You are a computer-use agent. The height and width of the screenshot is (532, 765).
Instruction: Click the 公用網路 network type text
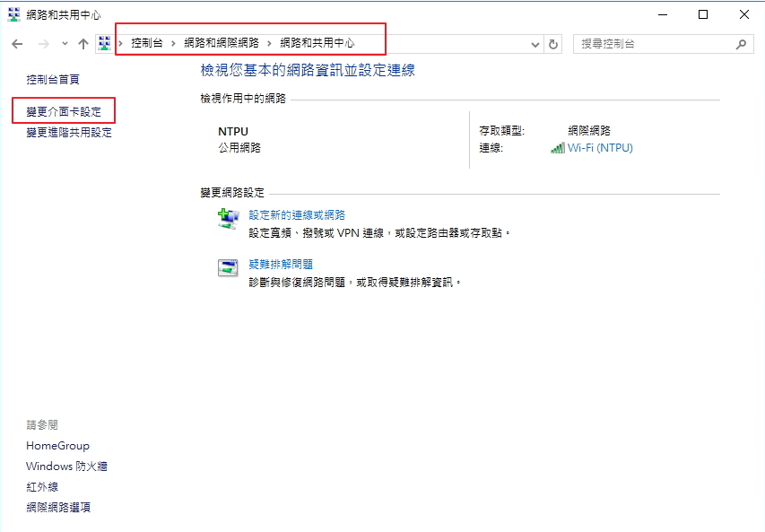pyautogui.click(x=239, y=147)
